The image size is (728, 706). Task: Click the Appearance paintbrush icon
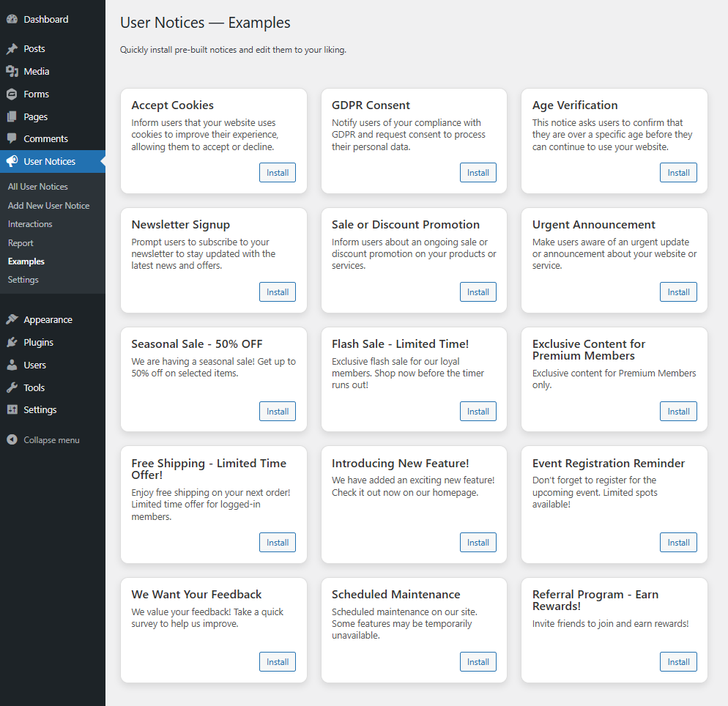point(12,319)
